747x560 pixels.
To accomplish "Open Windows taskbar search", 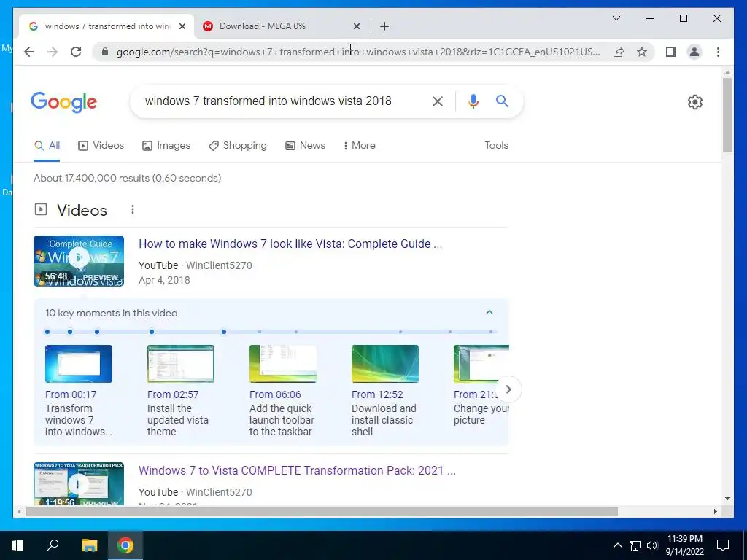I will [53, 545].
